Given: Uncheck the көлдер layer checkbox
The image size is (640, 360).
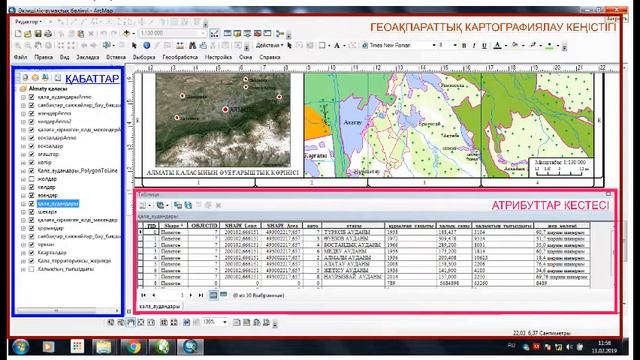Looking at the screenshot, I should pyautogui.click(x=31, y=187).
